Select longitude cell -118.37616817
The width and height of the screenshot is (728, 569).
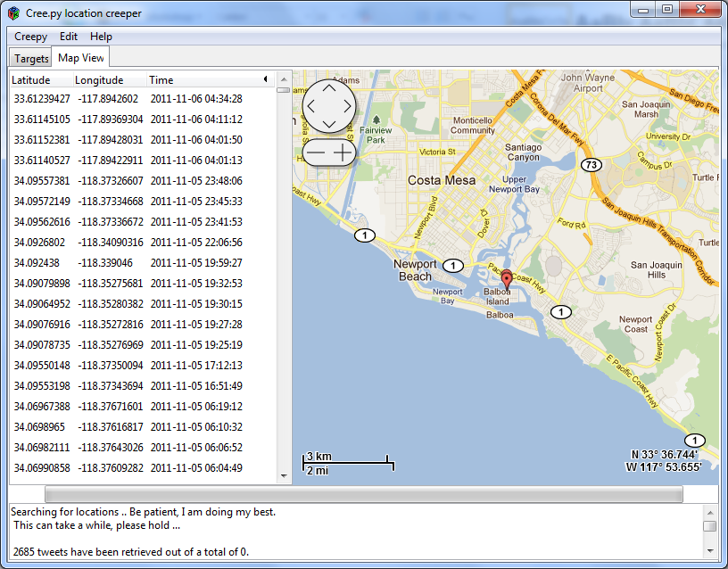tap(111, 426)
